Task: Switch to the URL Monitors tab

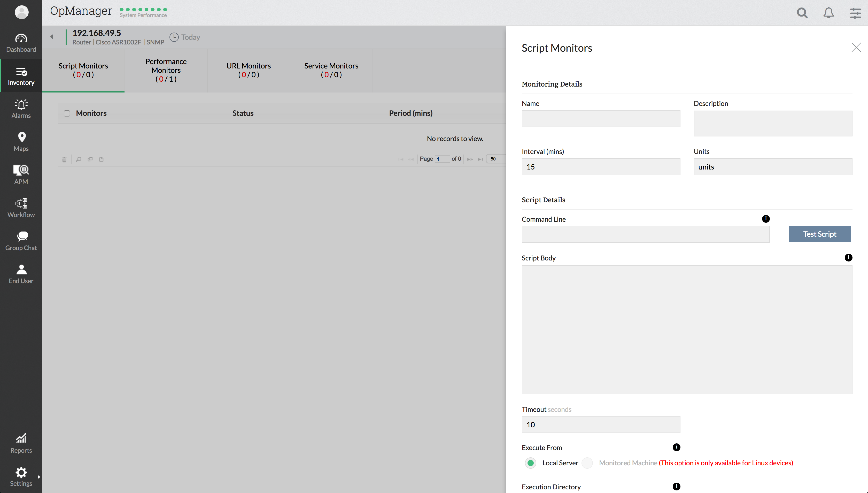Action: pyautogui.click(x=249, y=70)
